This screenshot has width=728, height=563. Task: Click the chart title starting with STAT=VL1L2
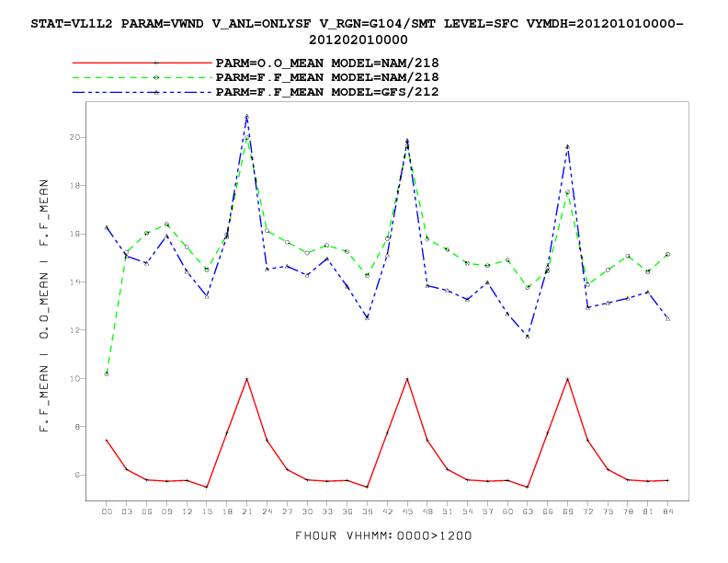tap(357, 31)
